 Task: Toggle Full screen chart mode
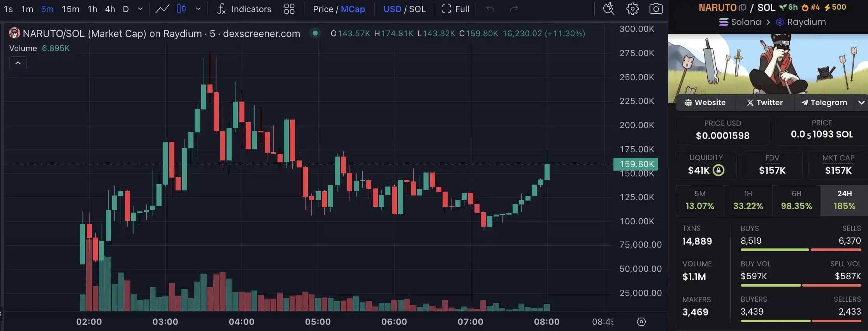pyautogui.click(x=455, y=9)
